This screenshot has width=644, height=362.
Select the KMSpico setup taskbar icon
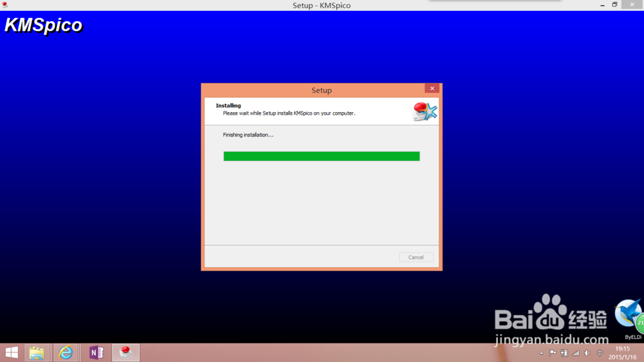[x=126, y=352]
